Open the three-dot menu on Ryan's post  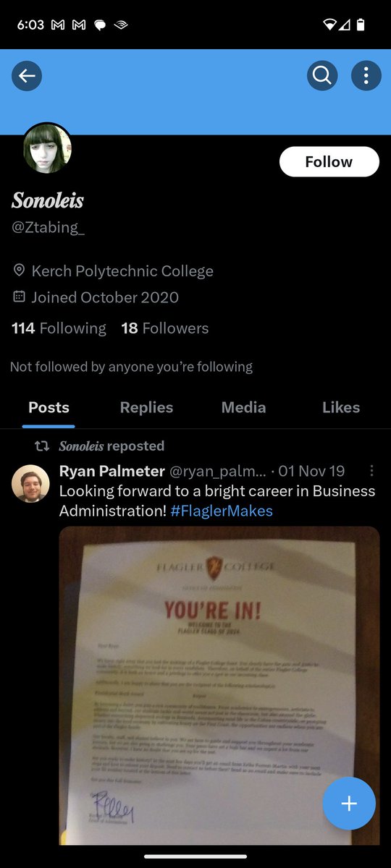click(x=371, y=471)
